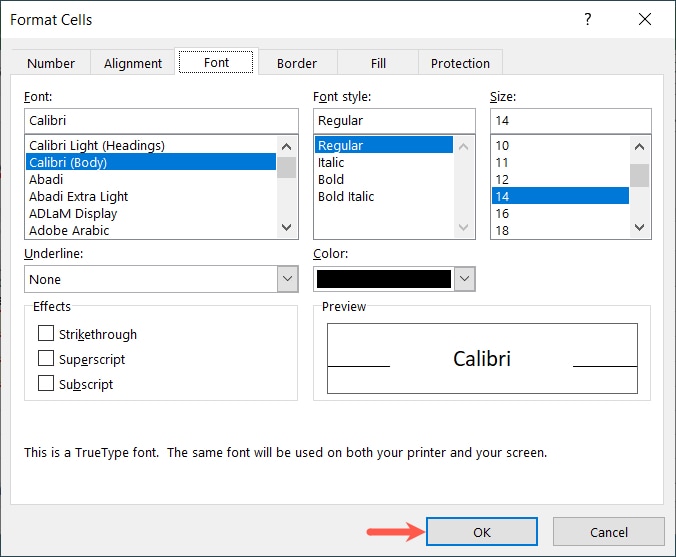Select Calibri Light (Headings) font
This screenshot has height=557, width=676.
point(151,145)
